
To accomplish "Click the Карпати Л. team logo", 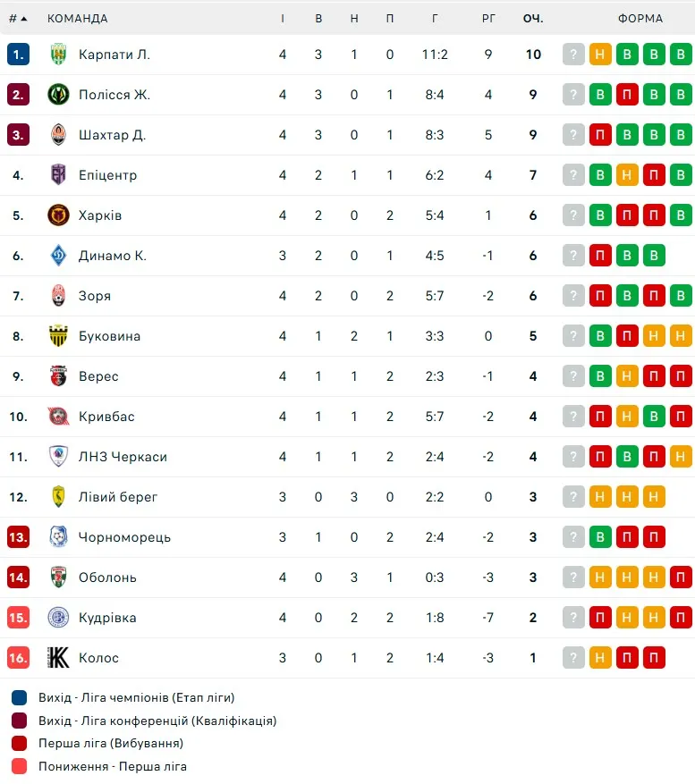I will click(x=58, y=54).
